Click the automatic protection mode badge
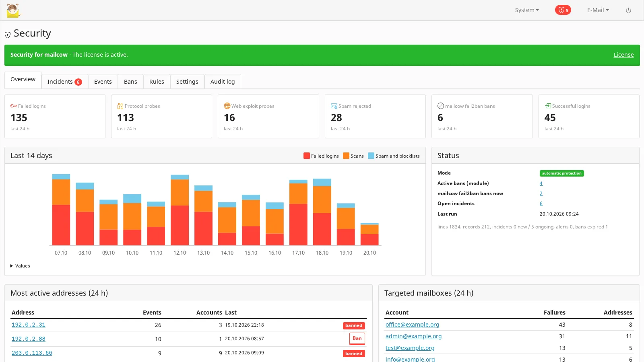644x362 pixels. coord(561,173)
